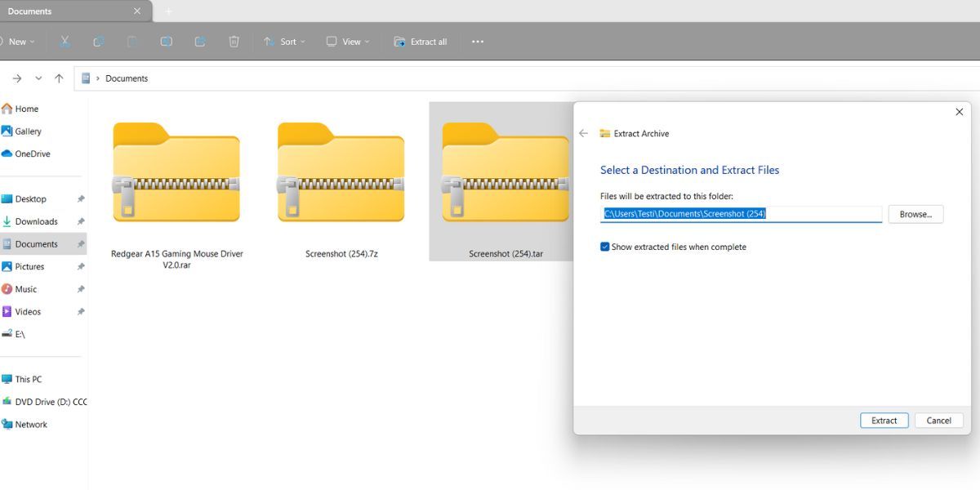Screen dimensions: 980x490
Task: Click the Browse... button
Action: [x=915, y=214]
